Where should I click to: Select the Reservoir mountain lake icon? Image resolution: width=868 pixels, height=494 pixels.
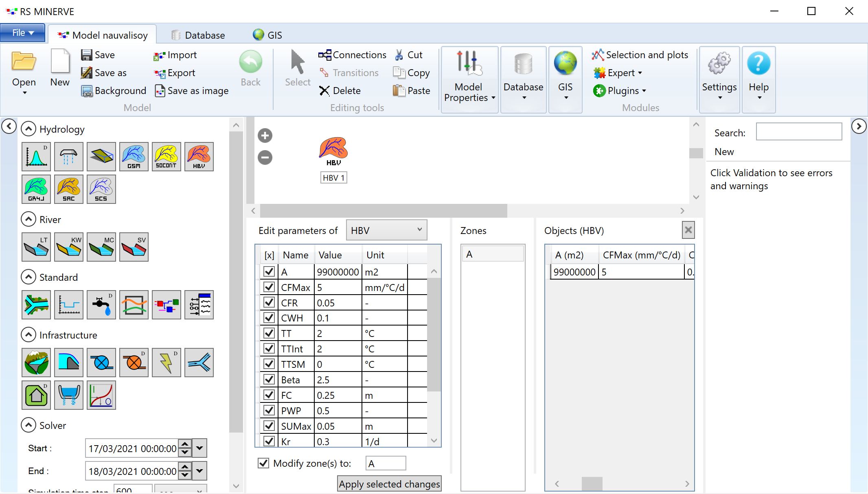click(x=36, y=363)
